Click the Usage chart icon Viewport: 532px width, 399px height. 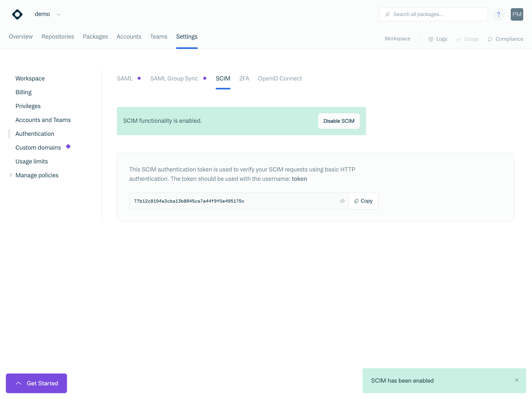[458, 39]
